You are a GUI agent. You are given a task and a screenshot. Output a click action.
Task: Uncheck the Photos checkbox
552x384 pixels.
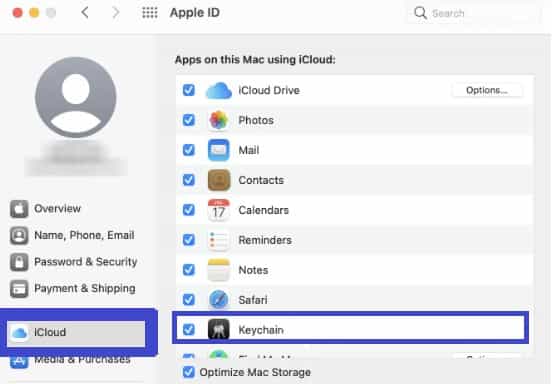tap(189, 120)
